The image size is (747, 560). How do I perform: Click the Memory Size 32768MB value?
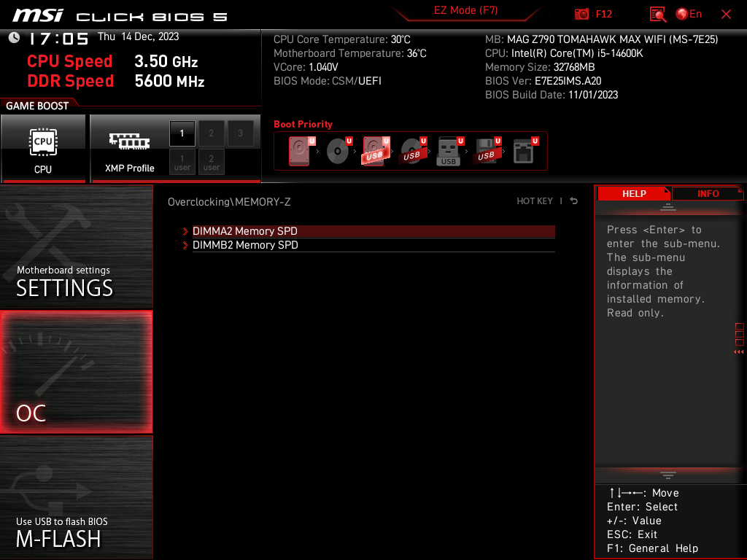[573, 67]
